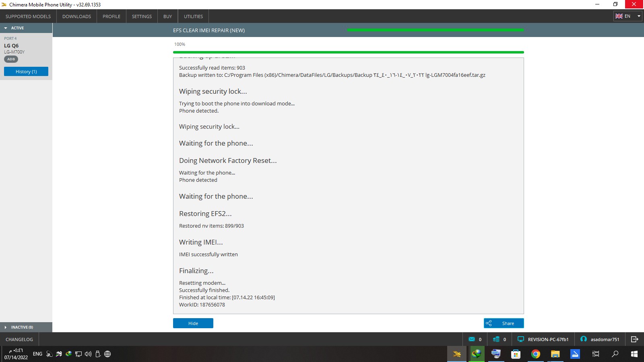This screenshot has width=644, height=362.
Task: Open the Changelog panel
Action: [x=19, y=339]
